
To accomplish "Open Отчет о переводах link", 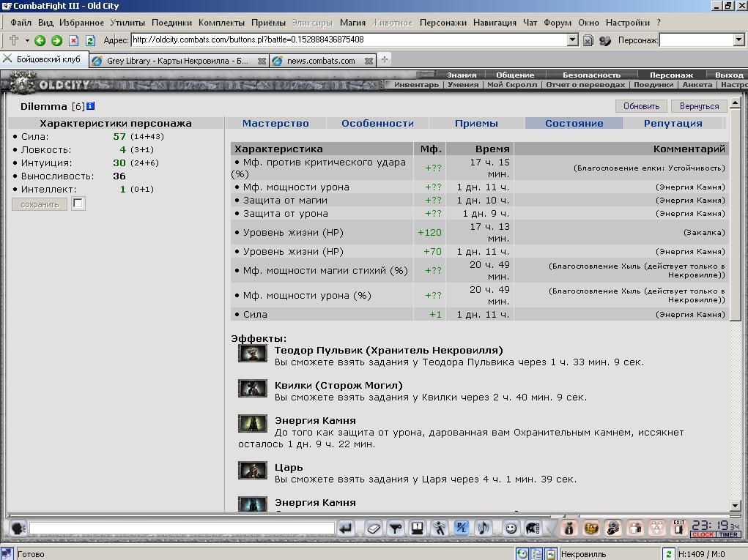I will pyautogui.click(x=585, y=84).
